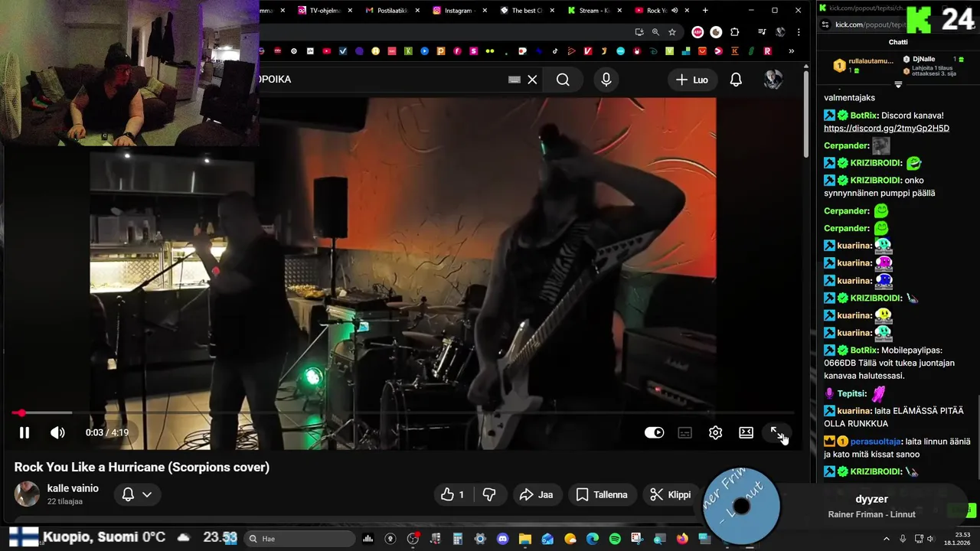Switch to The best C tab
The width and height of the screenshot is (980, 551).
pos(525,11)
